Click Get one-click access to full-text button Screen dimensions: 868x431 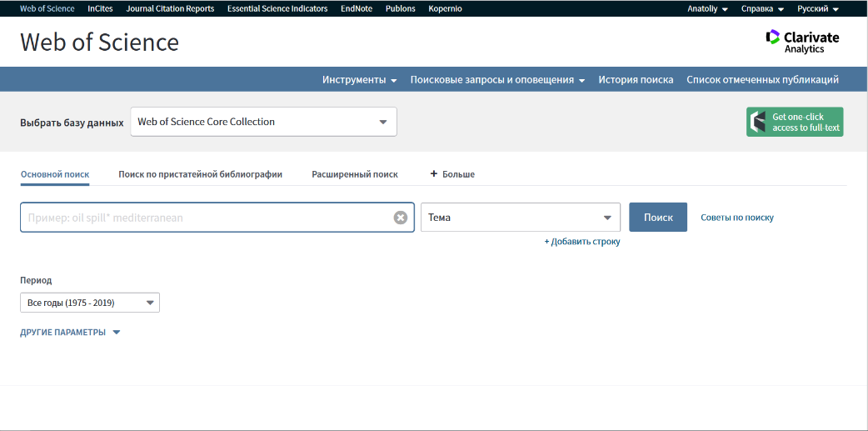pyautogui.click(x=795, y=122)
